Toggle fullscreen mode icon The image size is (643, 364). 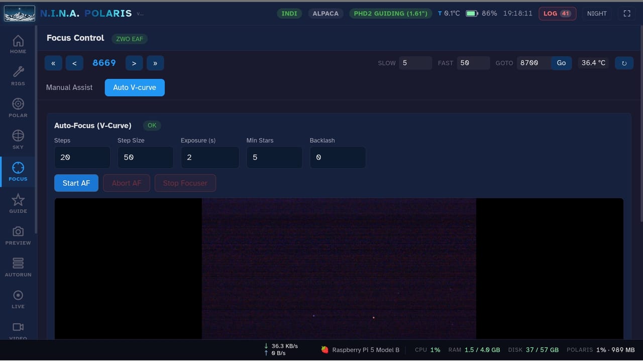coord(627,14)
